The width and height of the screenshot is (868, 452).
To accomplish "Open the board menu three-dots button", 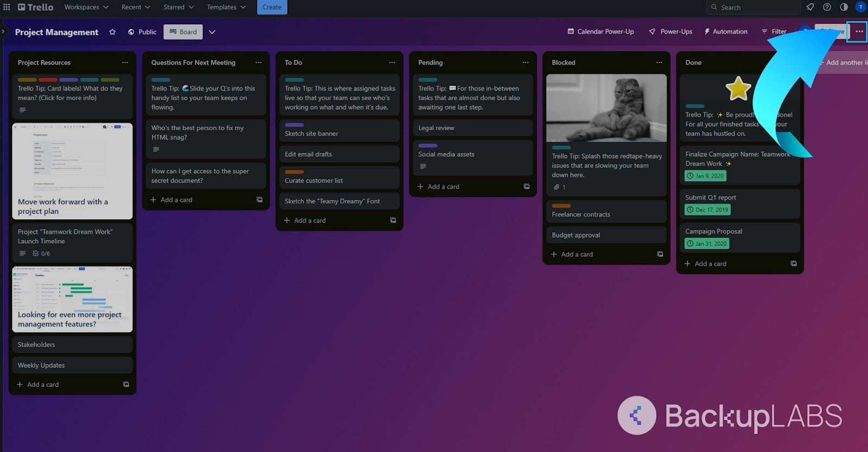I will 859,31.
